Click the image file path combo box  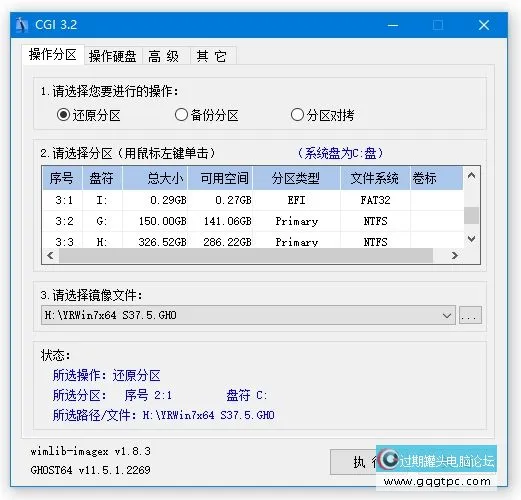[248, 315]
